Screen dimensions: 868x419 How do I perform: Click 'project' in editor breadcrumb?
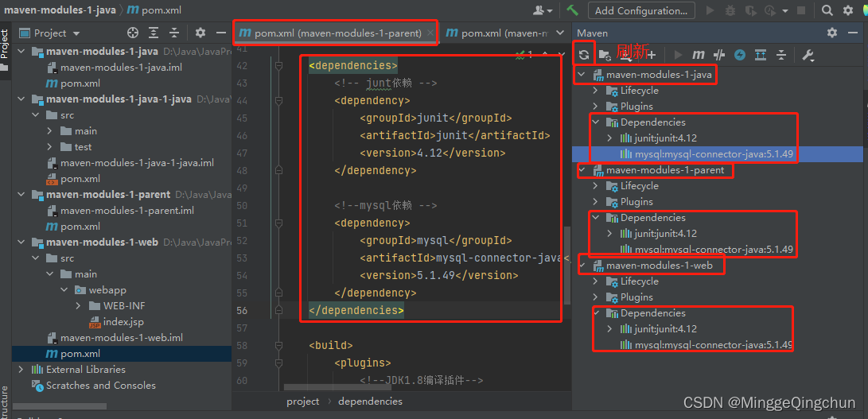pyautogui.click(x=303, y=402)
